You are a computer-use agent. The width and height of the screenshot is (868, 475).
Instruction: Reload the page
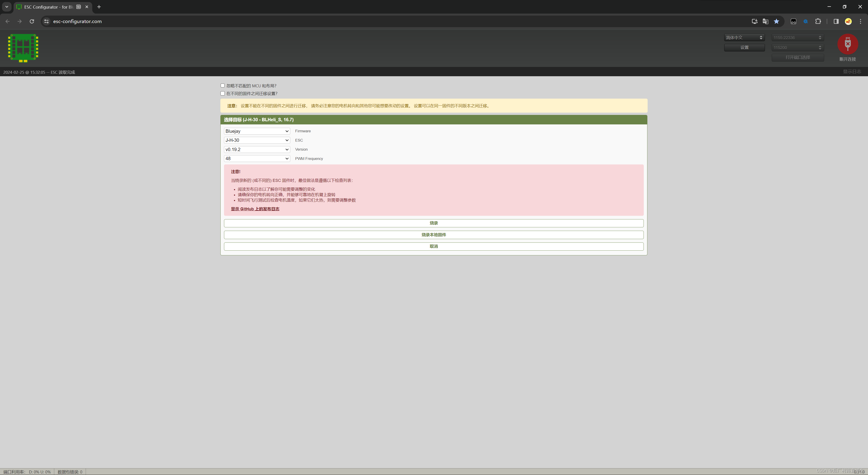tap(32, 21)
